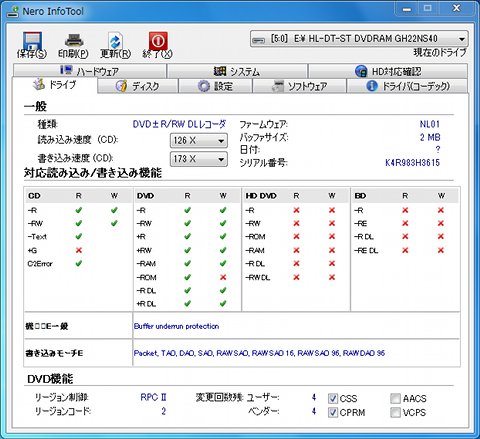480x439 pixels.
Task: Click the HD DVD -RW DL read cross icon
Action: click(x=296, y=277)
